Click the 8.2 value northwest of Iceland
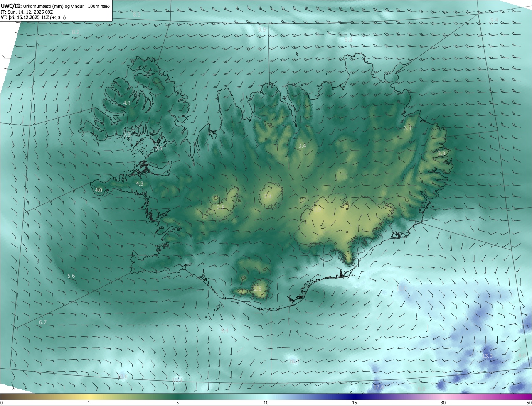532x406 pixels. (x=76, y=32)
